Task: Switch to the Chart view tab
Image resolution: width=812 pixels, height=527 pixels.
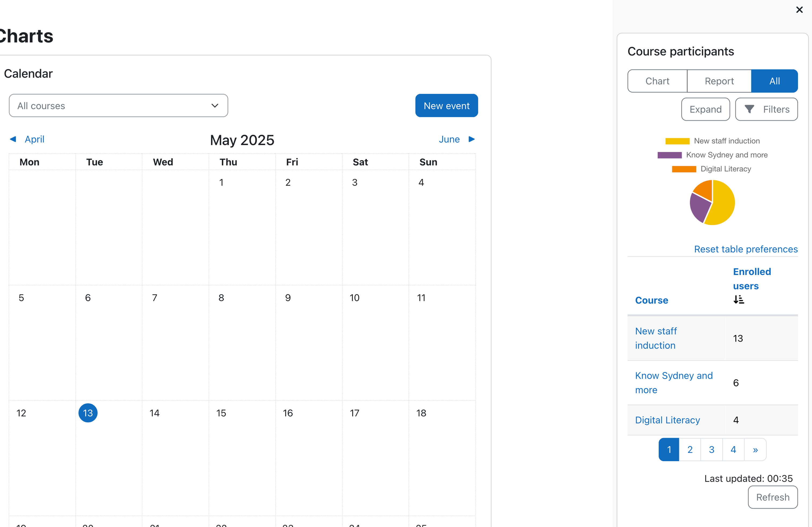Action: (657, 81)
